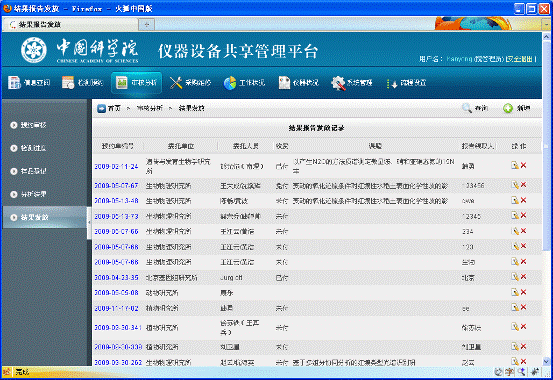Screen dimensions: 553x380
Task: Click the green plus 新增 add icon
Action: click(x=508, y=108)
